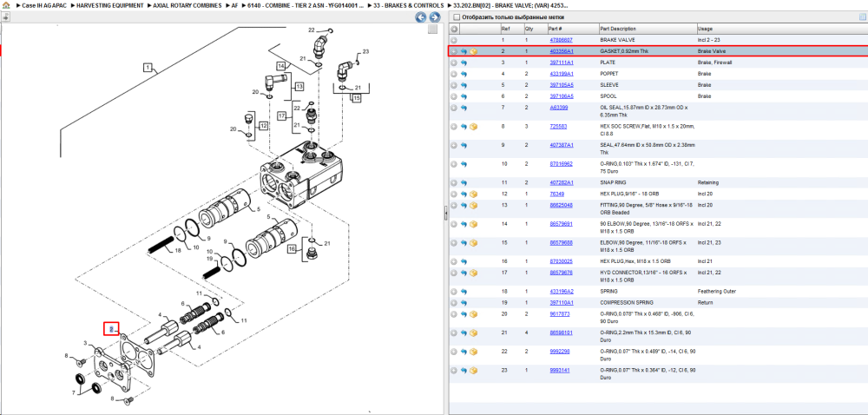Image resolution: width=868 pixels, height=415 pixels.
Task: Expand the GASKET row plus icon
Action: (454, 51)
